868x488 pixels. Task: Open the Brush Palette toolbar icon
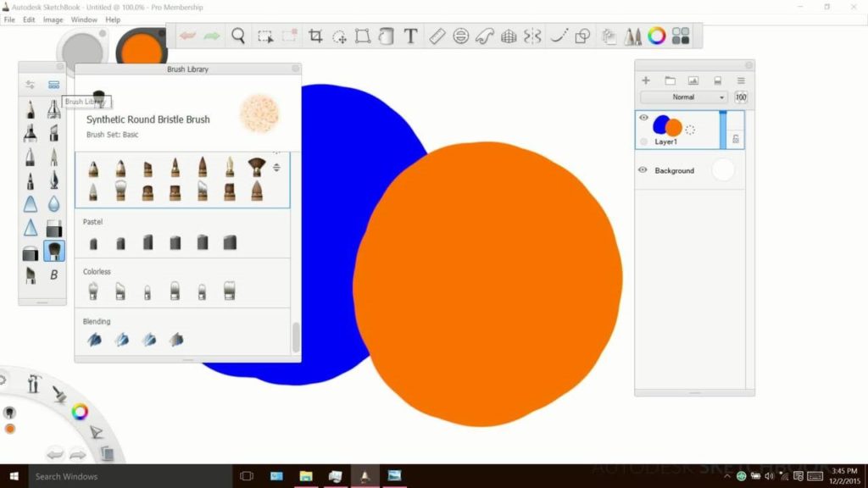(632, 36)
